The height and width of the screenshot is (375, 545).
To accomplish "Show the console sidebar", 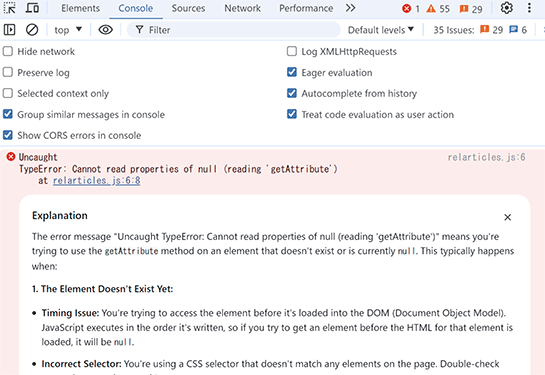I will (x=9, y=30).
